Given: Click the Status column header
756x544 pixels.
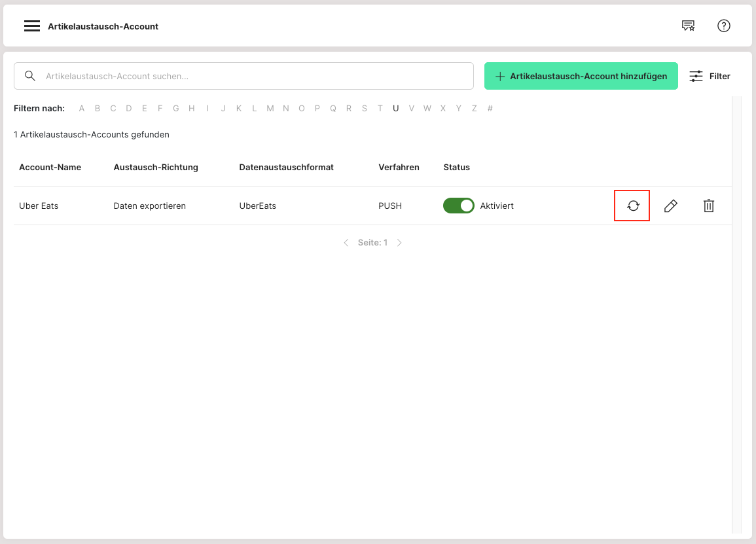Looking at the screenshot, I should pos(456,168).
